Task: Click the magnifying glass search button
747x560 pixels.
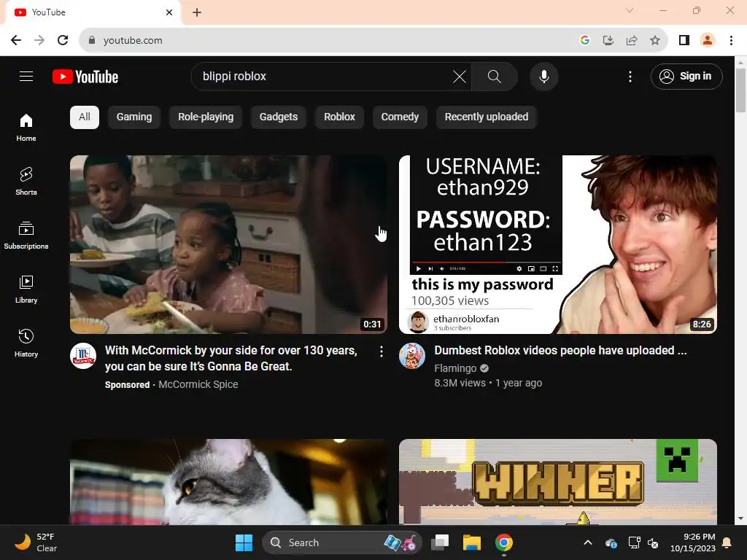Action: [x=494, y=76]
